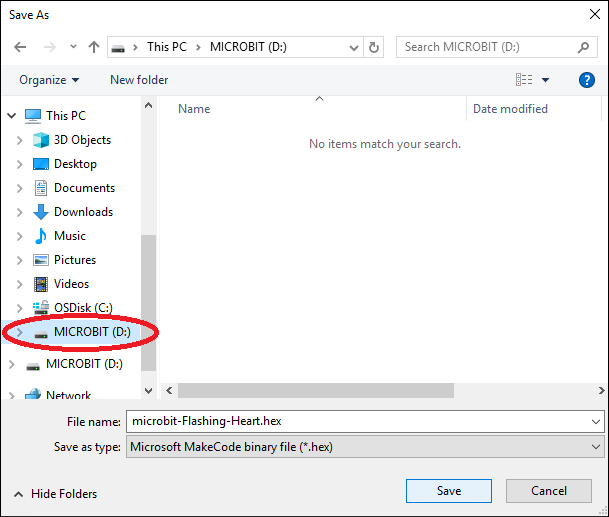Click the refresh icon beside address bar
This screenshot has height=517, width=609.
[x=375, y=47]
